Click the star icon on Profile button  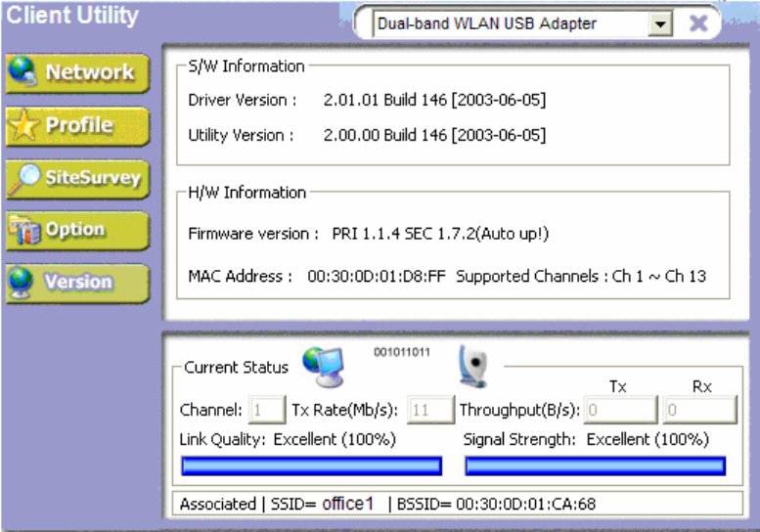22,125
